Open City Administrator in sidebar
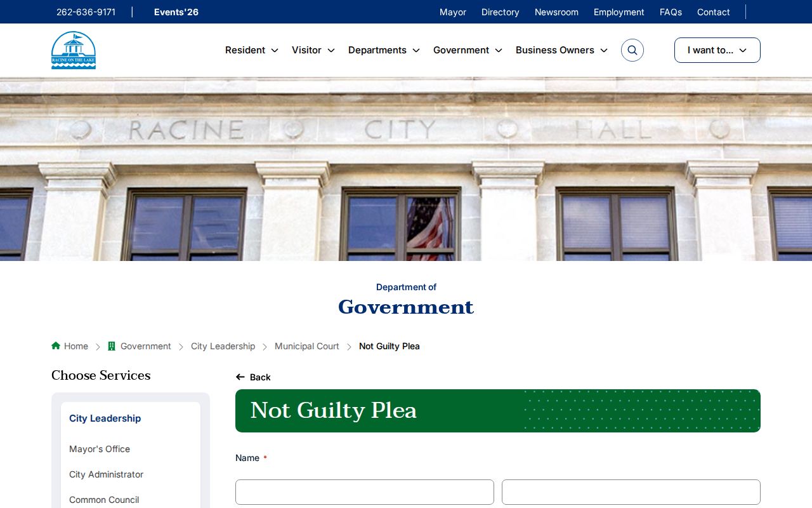The height and width of the screenshot is (508, 812). pyautogui.click(x=106, y=474)
